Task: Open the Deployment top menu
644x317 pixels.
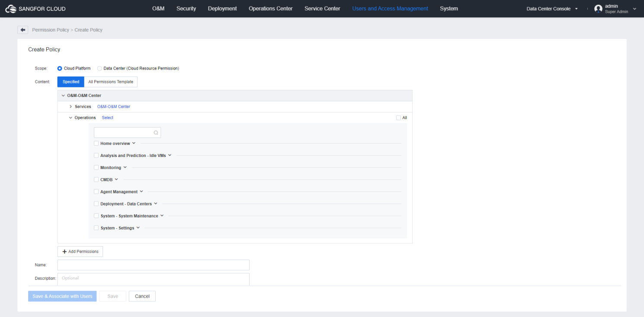Action: coord(222,9)
